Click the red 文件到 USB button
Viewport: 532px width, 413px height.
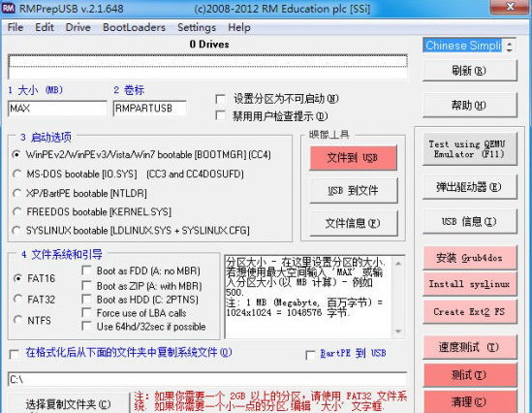353,158
